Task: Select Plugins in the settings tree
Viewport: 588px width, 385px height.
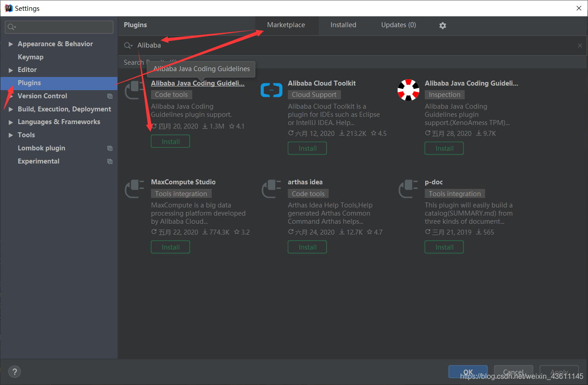Action: pos(59,83)
